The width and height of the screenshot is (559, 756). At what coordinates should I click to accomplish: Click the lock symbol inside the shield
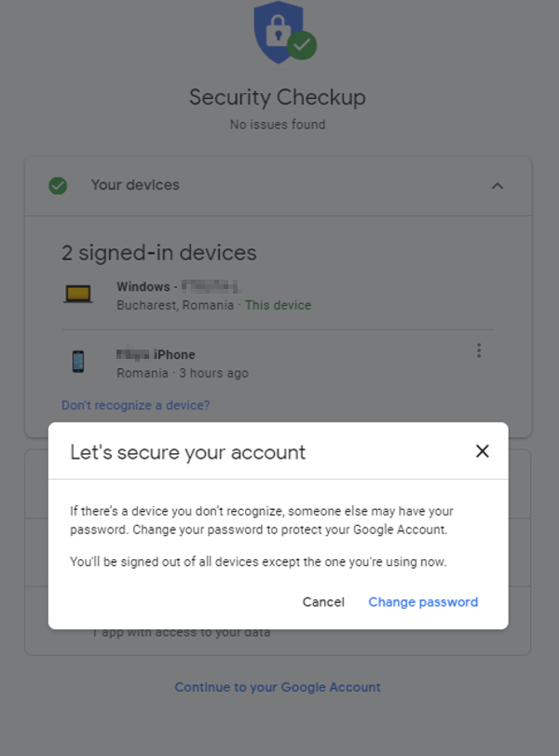pyautogui.click(x=277, y=31)
